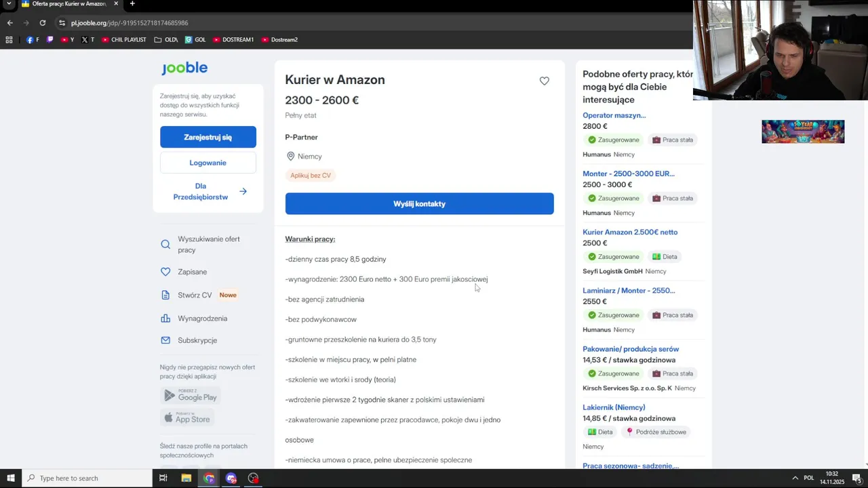
Task: Open the Lakiernik (Niemcy) offer
Action: click(614, 407)
